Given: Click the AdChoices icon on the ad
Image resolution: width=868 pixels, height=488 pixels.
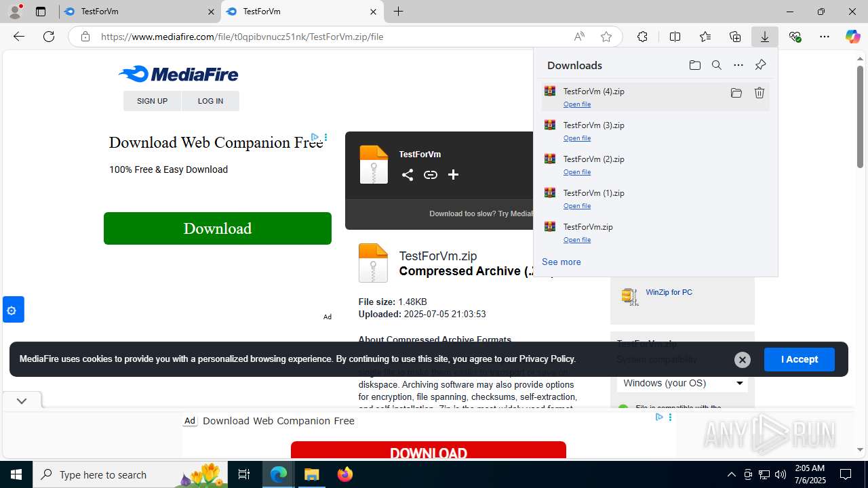Looking at the screenshot, I should (x=315, y=137).
